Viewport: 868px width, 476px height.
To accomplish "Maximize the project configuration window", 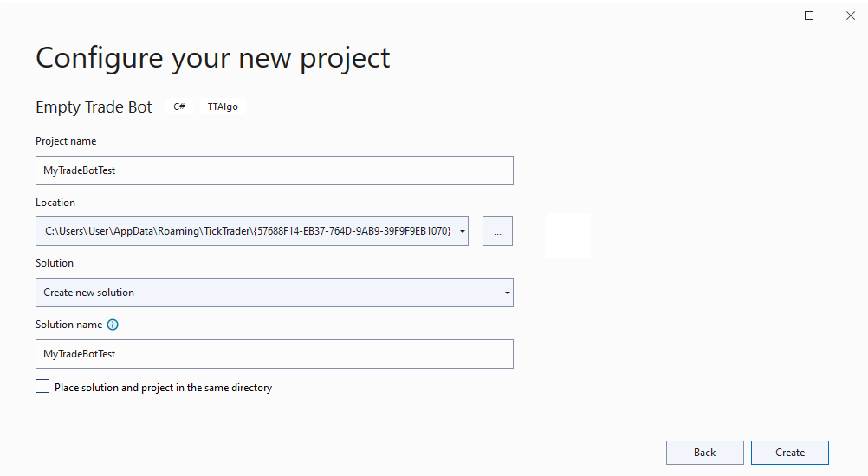I will pos(809,16).
